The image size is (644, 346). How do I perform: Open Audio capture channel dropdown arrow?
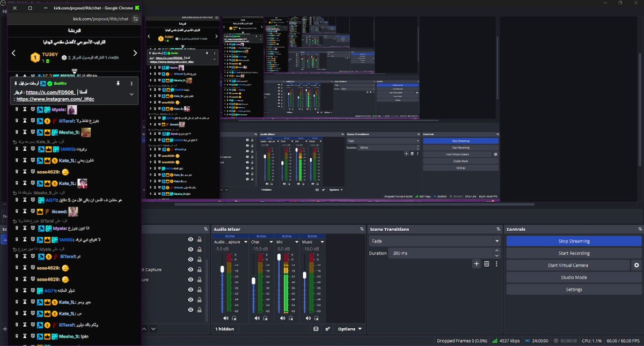tap(246, 242)
